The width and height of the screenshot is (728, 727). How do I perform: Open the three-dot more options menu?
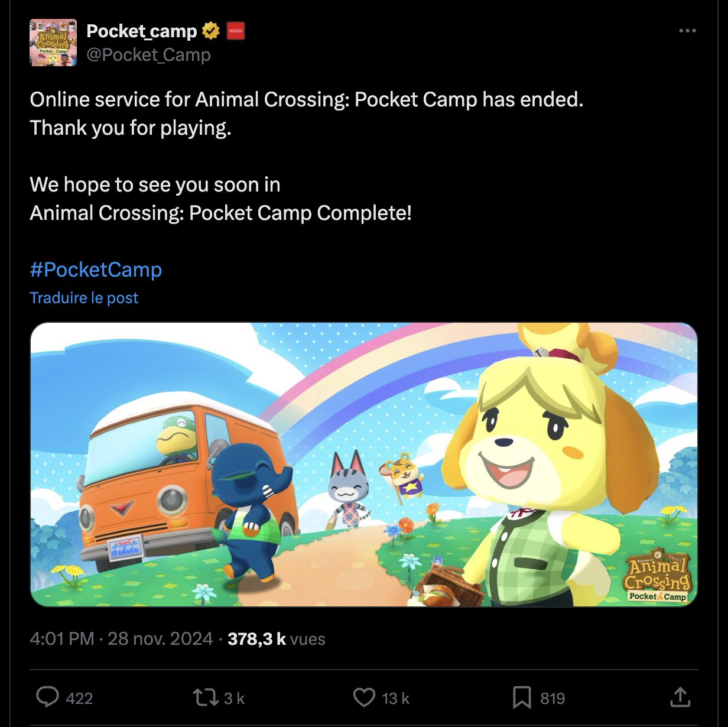pos(687,31)
